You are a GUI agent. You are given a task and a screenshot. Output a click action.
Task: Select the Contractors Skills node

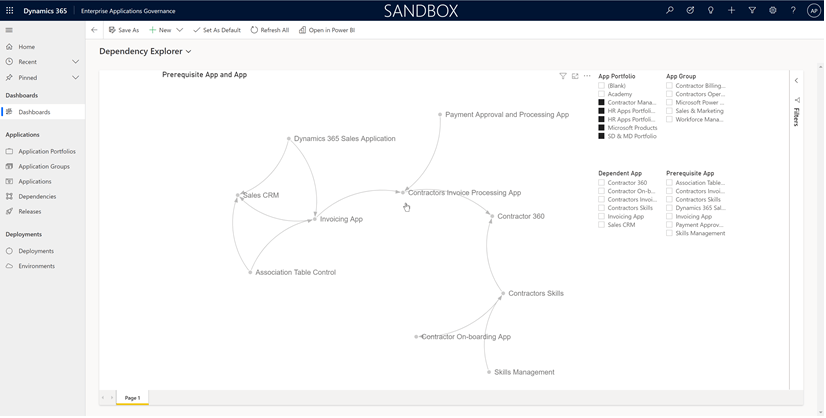pyautogui.click(x=503, y=294)
